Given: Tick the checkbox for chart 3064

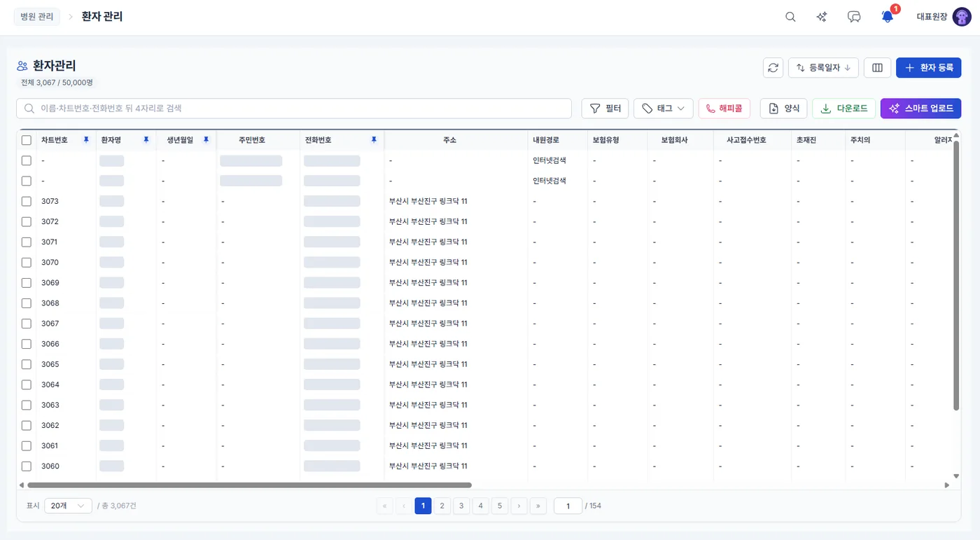Looking at the screenshot, I should 27,385.
